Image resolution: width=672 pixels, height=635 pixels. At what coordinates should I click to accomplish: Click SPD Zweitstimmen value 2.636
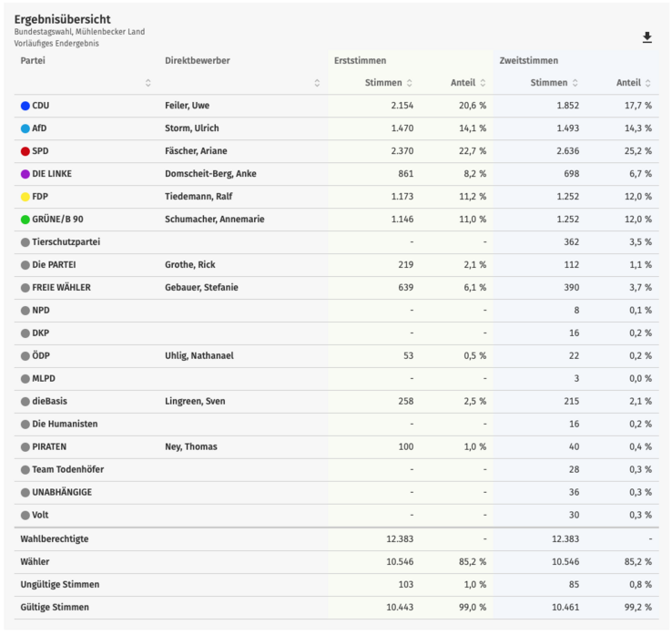coord(568,151)
